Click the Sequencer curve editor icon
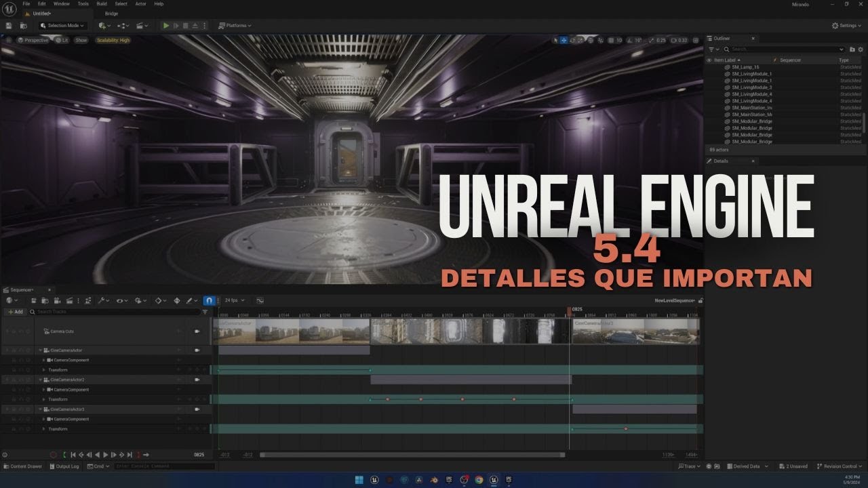868x488 pixels. (x=260, y=300)
